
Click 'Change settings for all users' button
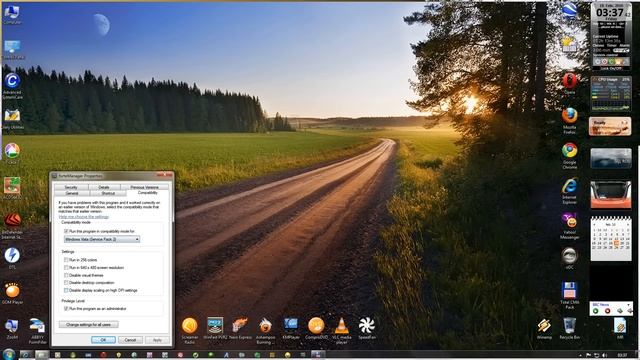89,324
